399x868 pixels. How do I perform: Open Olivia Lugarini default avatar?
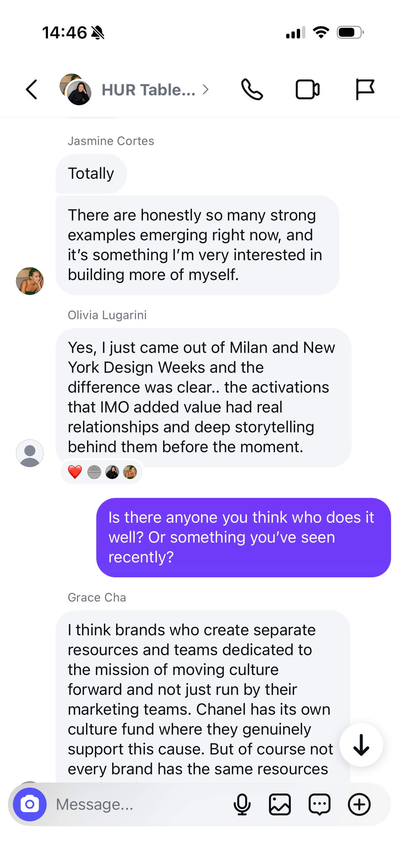[30, 453]
